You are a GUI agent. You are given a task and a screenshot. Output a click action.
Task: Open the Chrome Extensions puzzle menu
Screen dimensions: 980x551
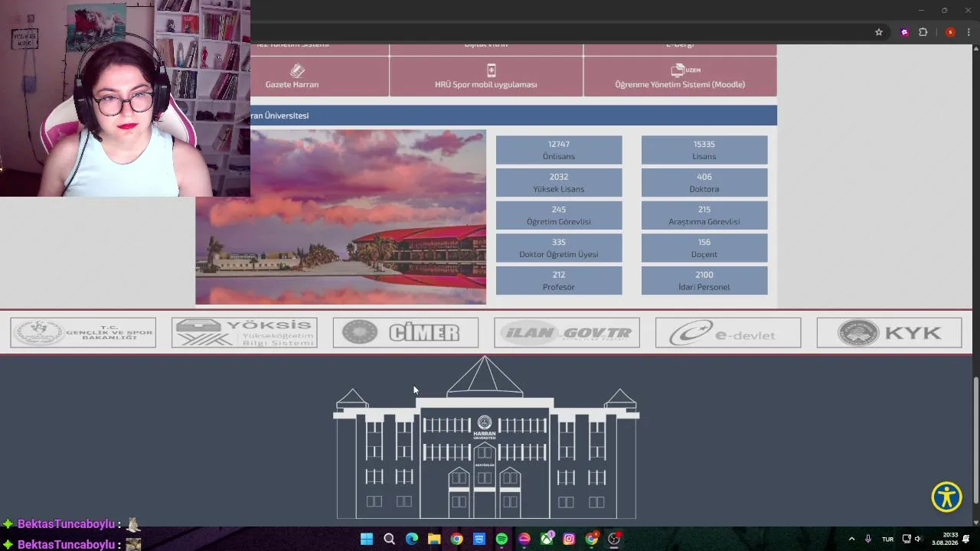923,32
